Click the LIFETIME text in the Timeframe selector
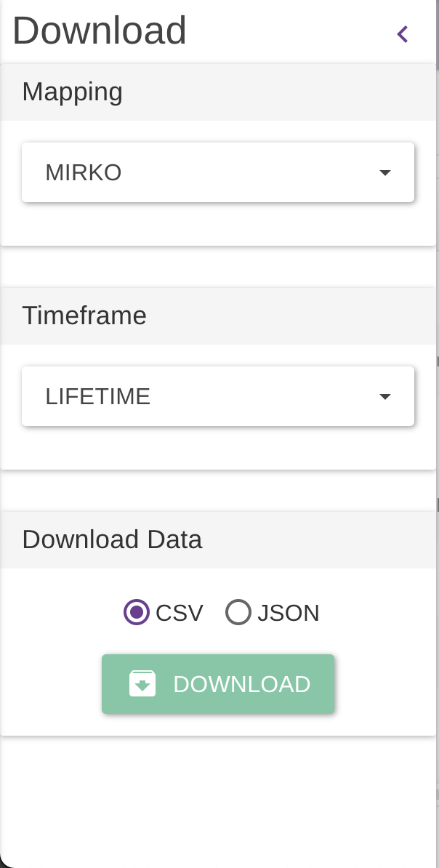 click(x=98, y=396)
